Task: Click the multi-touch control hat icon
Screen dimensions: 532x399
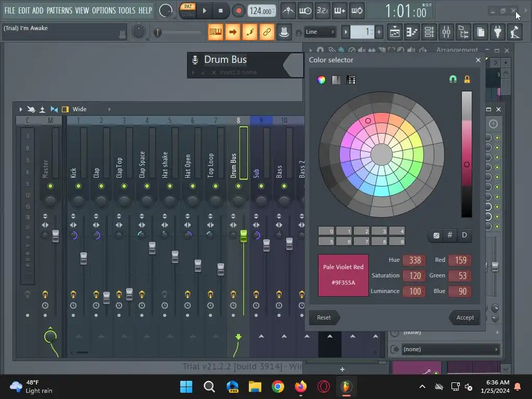Action: 284,32
